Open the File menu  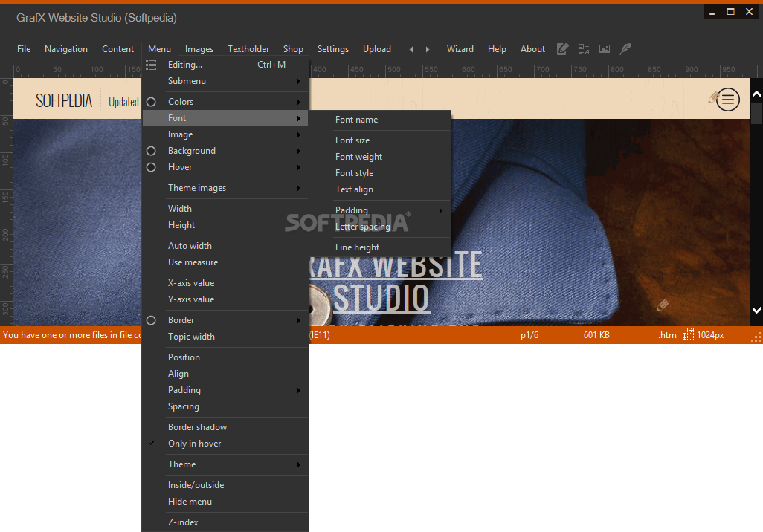click(x=24, y=48)
